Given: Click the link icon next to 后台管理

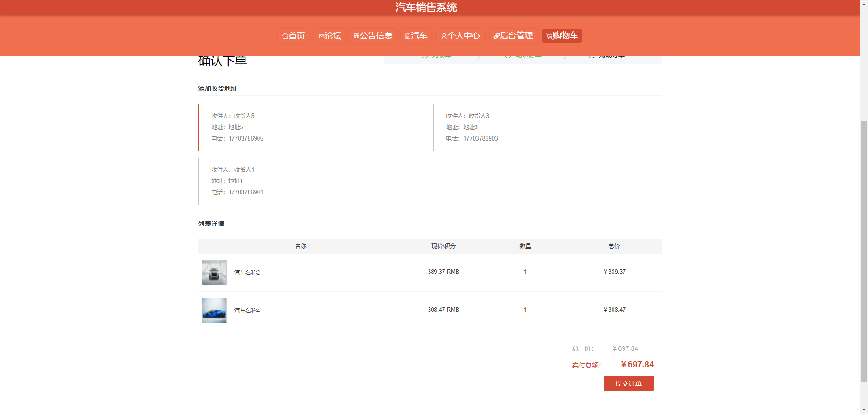Looking at the screenshot, I should 496,36.
